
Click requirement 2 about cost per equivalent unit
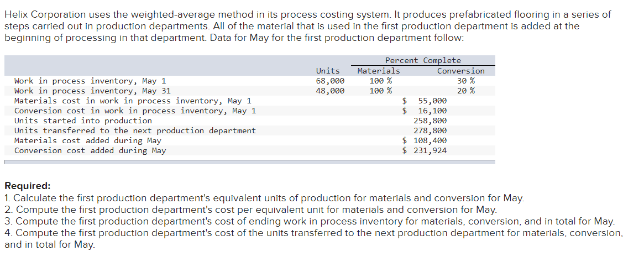[251, 210]
